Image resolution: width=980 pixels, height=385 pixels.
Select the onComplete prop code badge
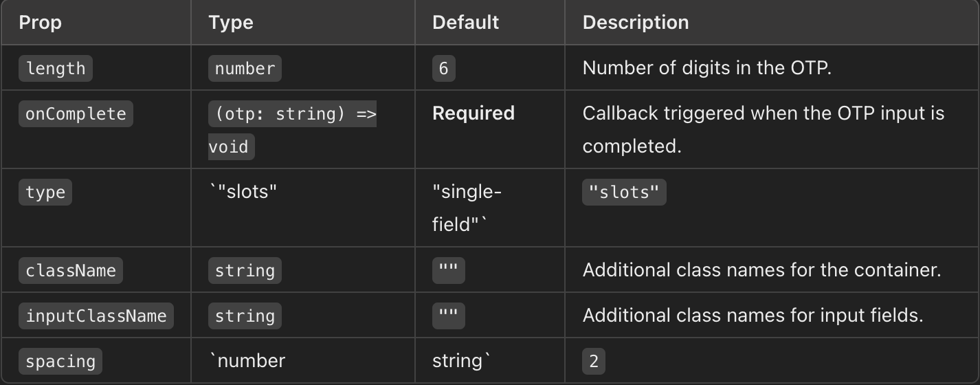coord(76,113)
